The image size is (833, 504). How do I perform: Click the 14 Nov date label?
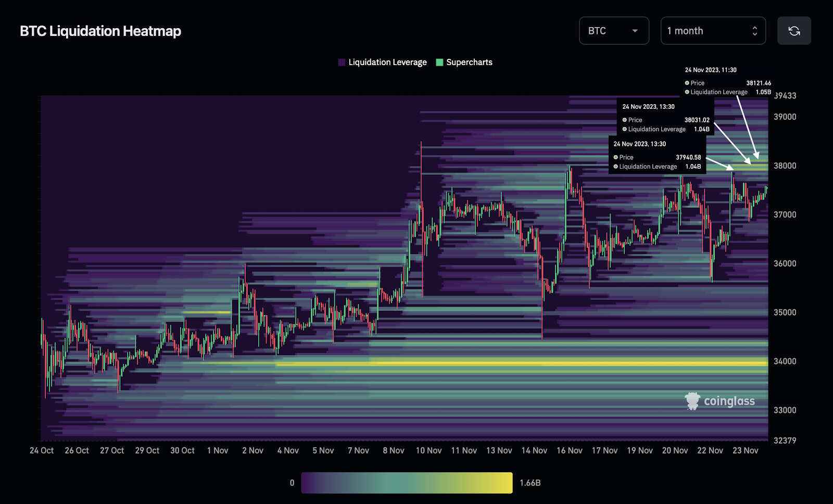tap(534, 450)
